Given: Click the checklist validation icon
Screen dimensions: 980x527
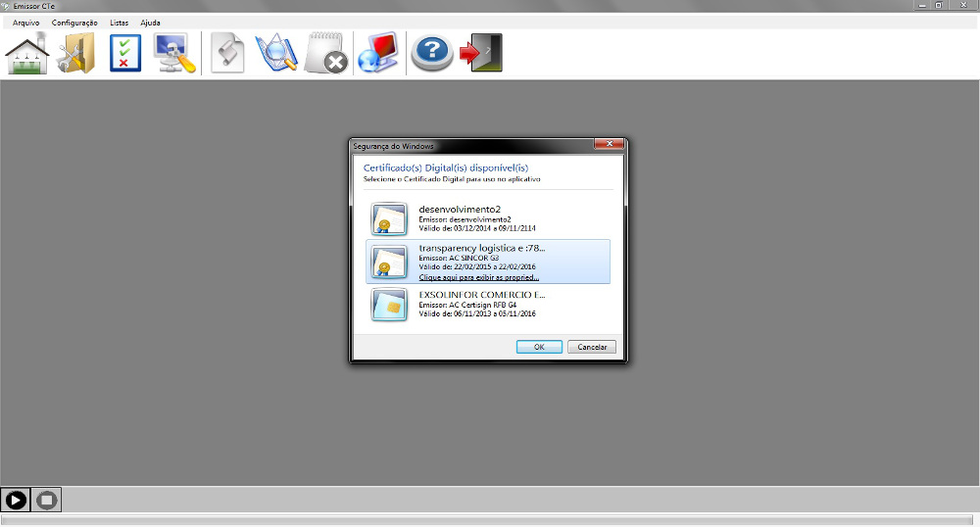Looking at the screenshot, I should coord(124,53).
